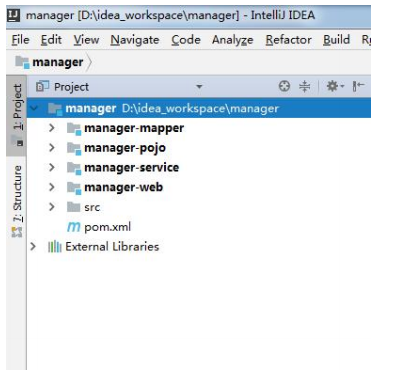Click the IntelliJ IDEA logo in title bar

(14, 15)
